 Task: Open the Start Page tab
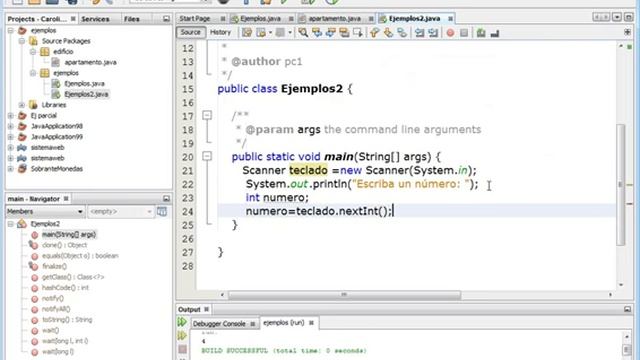click(x=195, y=18)
